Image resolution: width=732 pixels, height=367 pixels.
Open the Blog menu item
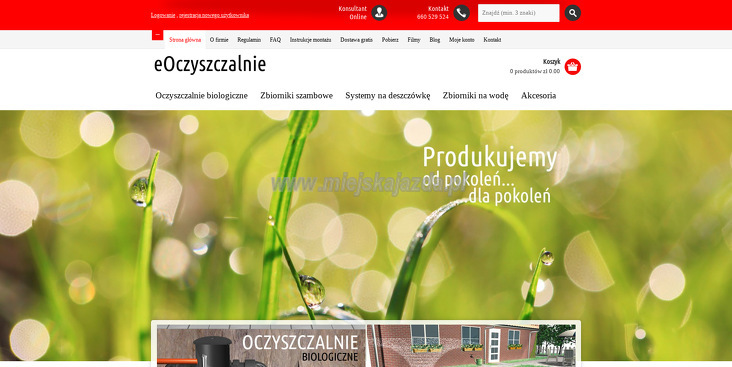[435, 40]
